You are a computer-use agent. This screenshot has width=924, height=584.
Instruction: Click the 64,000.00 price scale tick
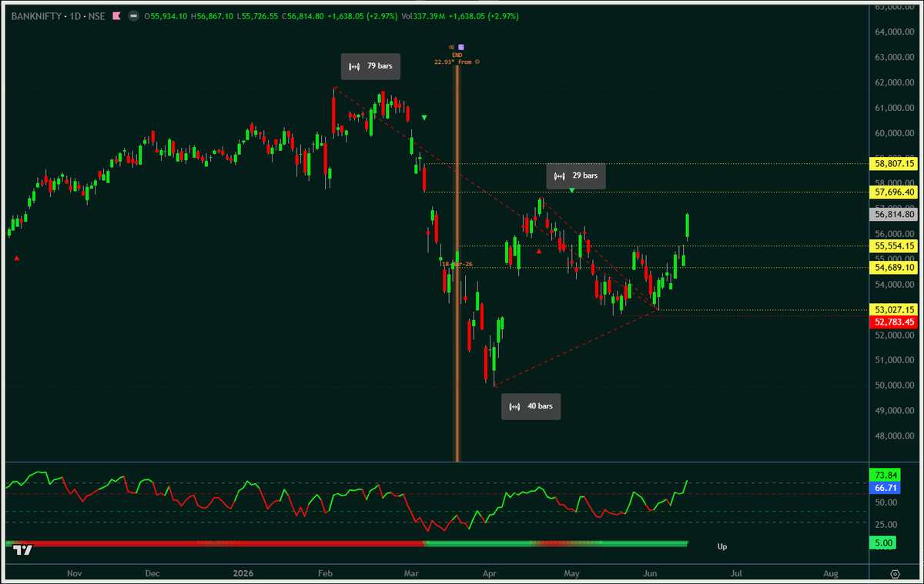click(x=896, y=32)
